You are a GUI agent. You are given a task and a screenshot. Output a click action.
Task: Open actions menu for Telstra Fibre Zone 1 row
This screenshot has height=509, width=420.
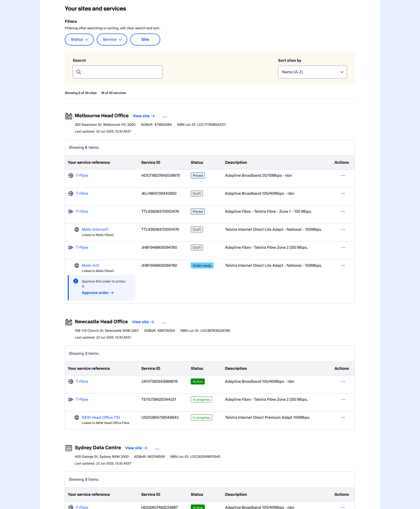point(343,211)
